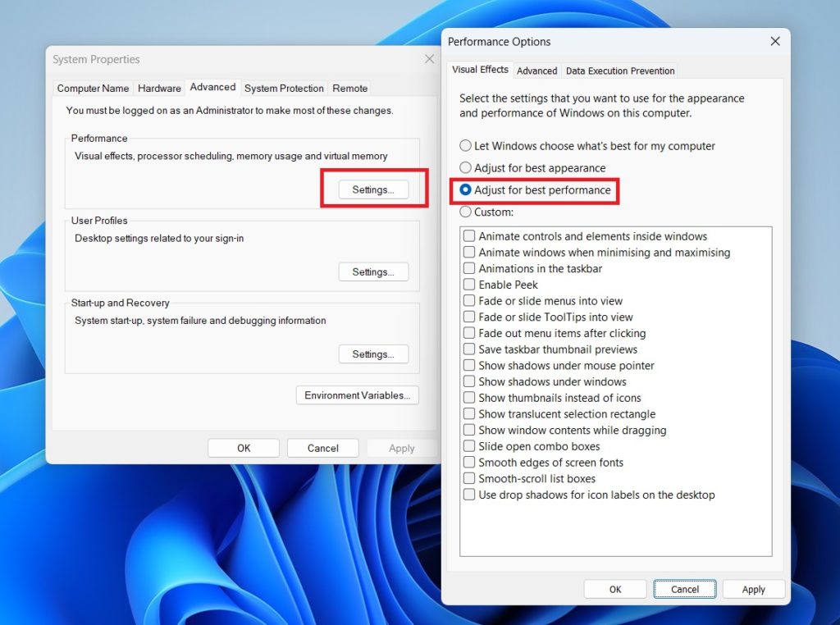The width and height of the screenshot is (840, 625).
Task: Tick Slide open combo boxes checkbox
Action: pos(469,445)
